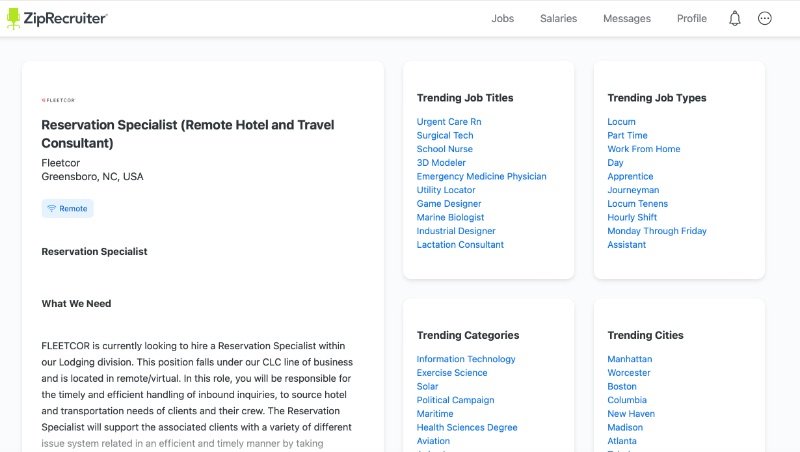Open Journeyman job type link
The width and height of the screenshot is (800, 452).
tap(633, 190)
